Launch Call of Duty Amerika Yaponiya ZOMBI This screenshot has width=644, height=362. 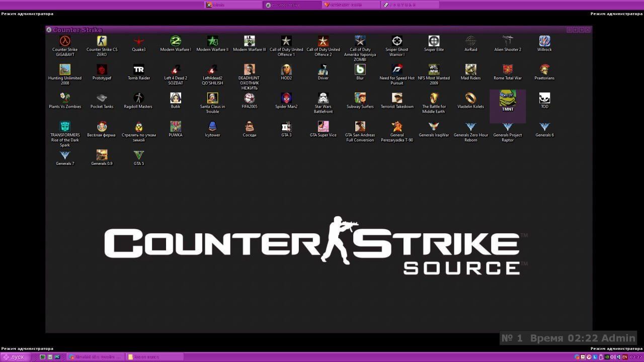click(x=360, y=41)
